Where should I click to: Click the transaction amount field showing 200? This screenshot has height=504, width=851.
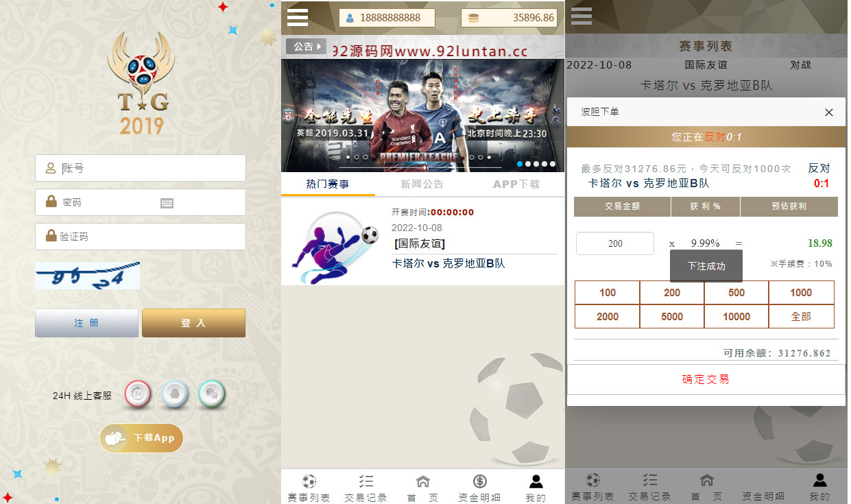615,243
